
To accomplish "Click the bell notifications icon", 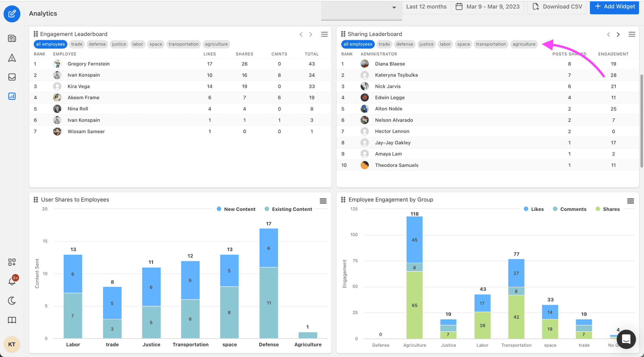I will pyautogui.click(x=12, y=281).
